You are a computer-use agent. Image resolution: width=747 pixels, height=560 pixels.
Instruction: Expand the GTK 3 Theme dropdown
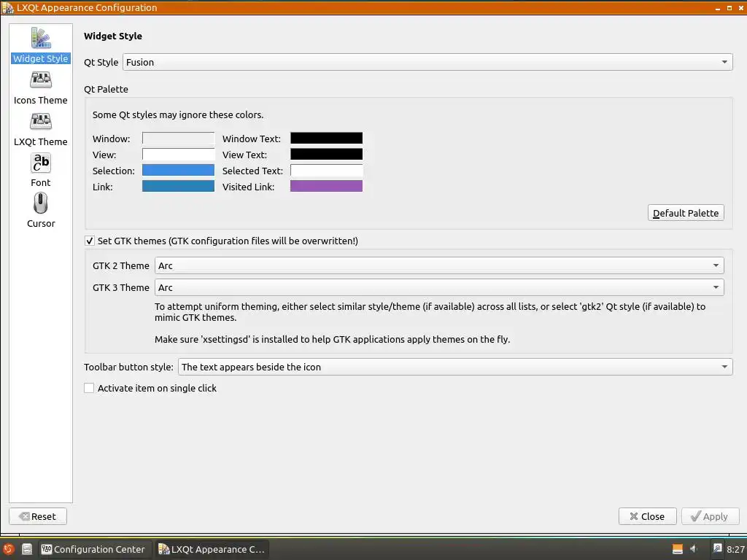click(439, 287)
